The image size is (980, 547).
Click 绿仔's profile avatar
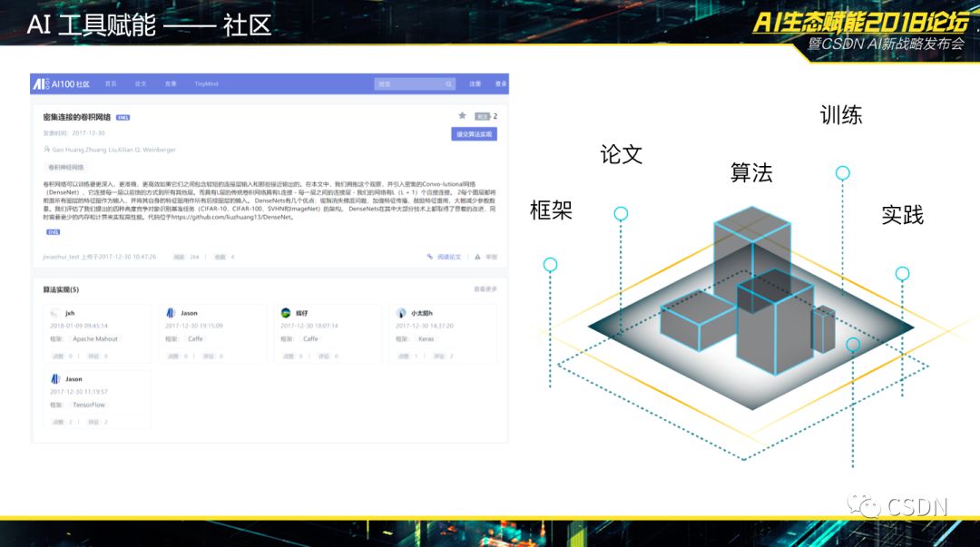click(x=285, y=312)
